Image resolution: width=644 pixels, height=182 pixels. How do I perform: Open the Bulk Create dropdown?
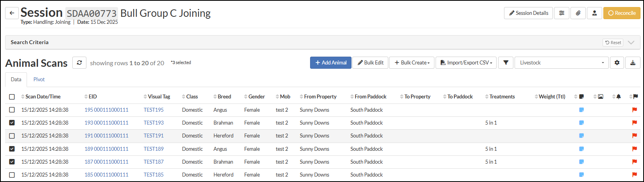[x=412, y=63]
